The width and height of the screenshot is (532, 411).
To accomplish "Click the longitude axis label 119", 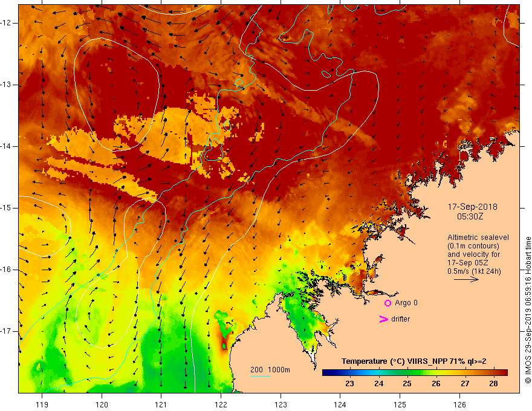I will pos(42,404).
